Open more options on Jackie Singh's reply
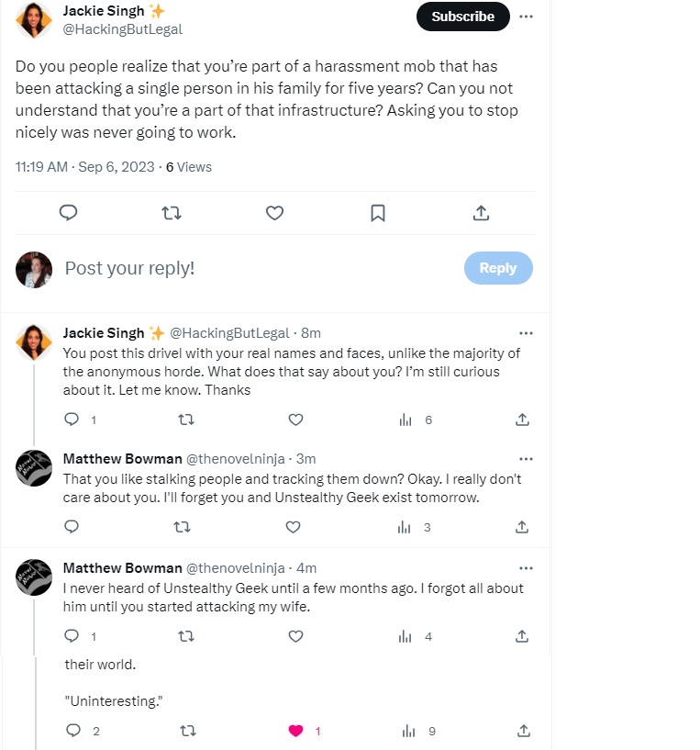 click(x=526, y=333)
